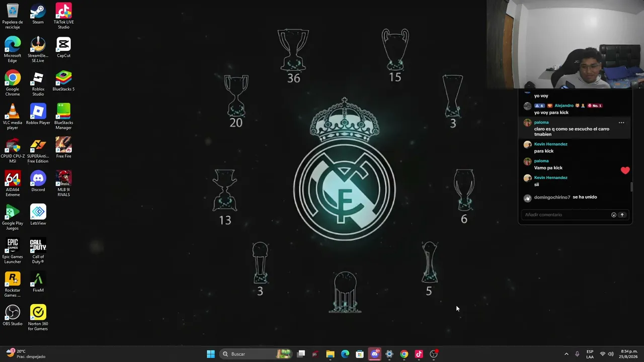Image resolution: width=644 pixels, height=362 pixels.
Task: Select MLB 9I RIVALS desktop icon
Action: 63,184
